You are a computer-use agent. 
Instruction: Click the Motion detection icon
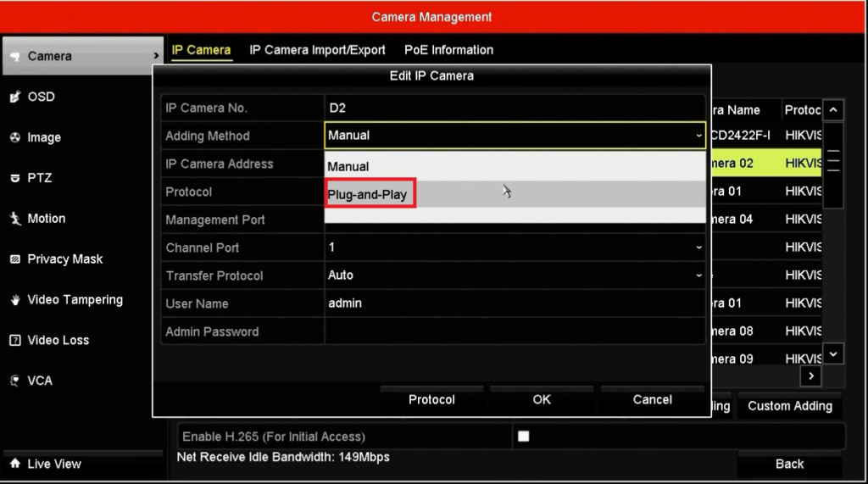15,219
